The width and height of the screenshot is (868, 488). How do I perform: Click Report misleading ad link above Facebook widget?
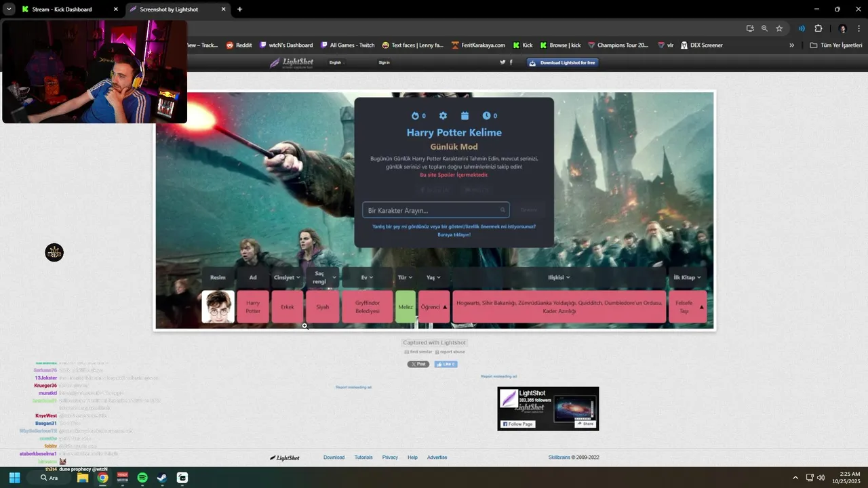coord(498,376)
